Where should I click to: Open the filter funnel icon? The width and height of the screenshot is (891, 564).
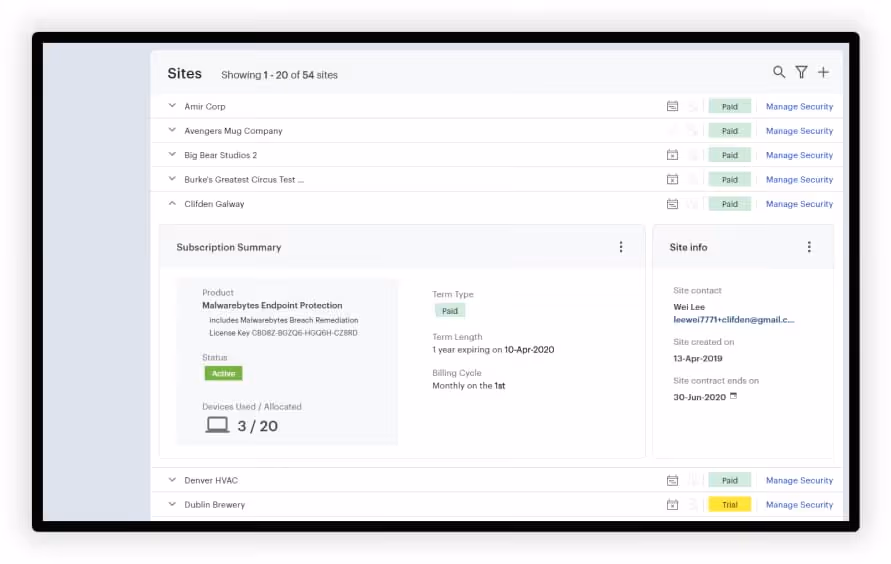(x=801, y=72)
